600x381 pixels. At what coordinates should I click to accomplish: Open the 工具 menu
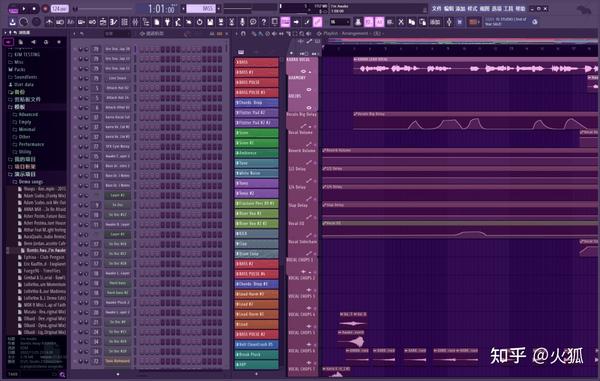pyautogui.click(x=508, y=8)
